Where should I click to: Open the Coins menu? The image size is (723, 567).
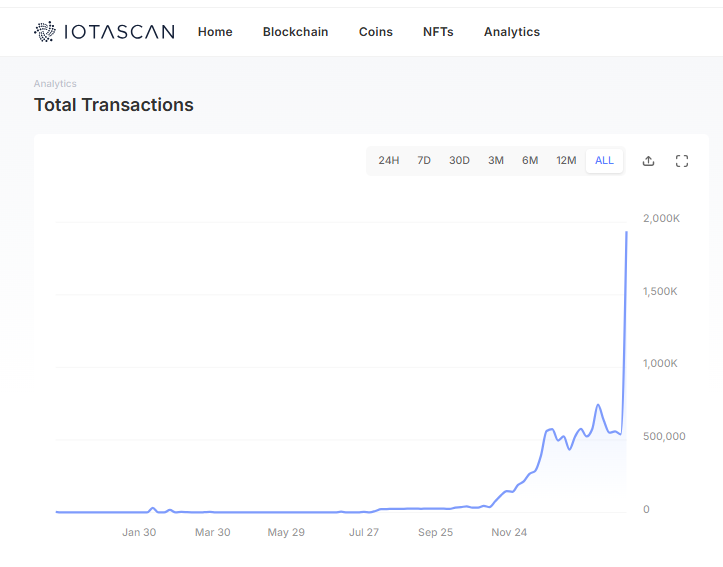[x=376, y=32]
